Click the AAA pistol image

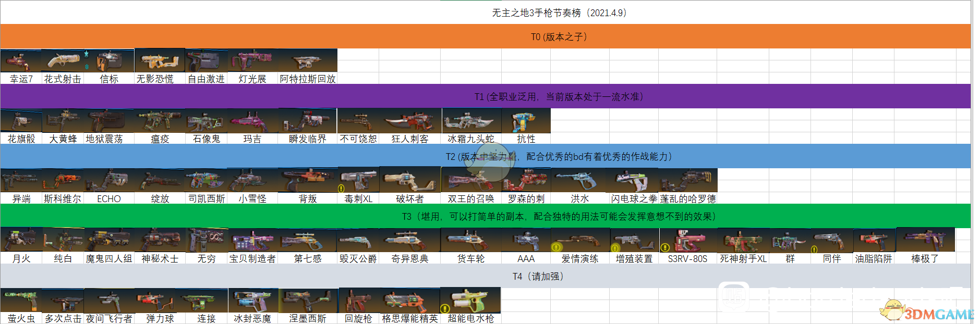coord(526,240)
